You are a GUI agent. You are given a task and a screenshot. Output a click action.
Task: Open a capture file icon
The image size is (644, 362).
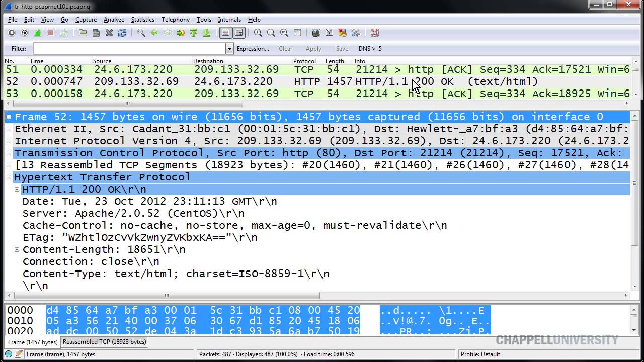[x=83, y=33]
